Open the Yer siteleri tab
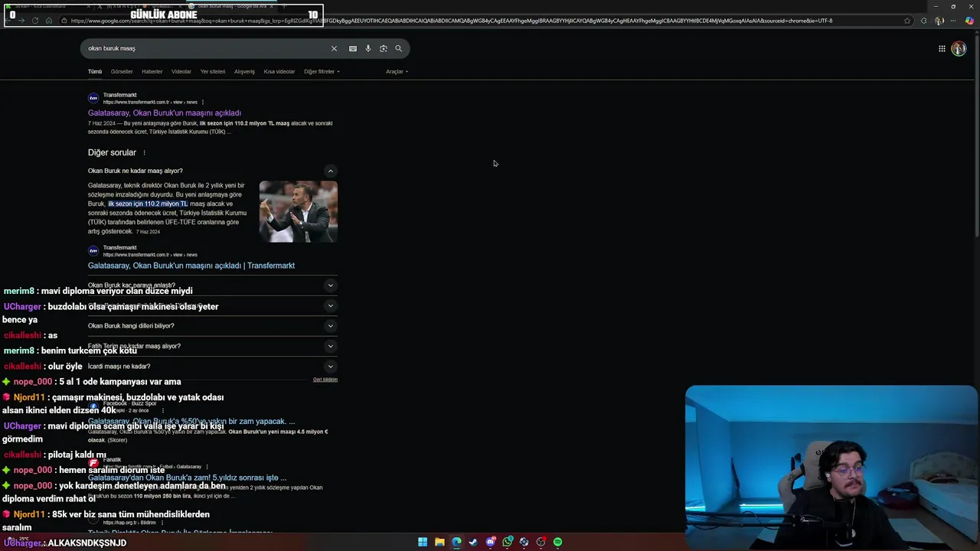Screen dimensions: 980x551 (213, 71)
